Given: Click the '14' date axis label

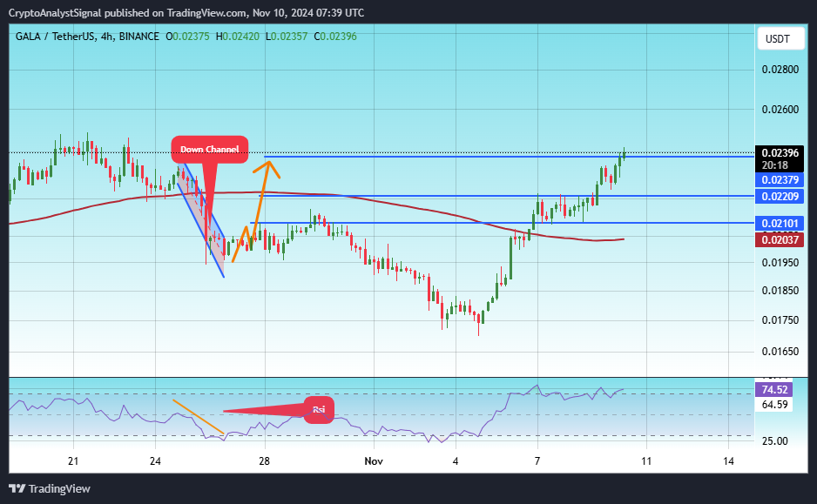Looking at the screenshot, I should (x=728, y=460).
